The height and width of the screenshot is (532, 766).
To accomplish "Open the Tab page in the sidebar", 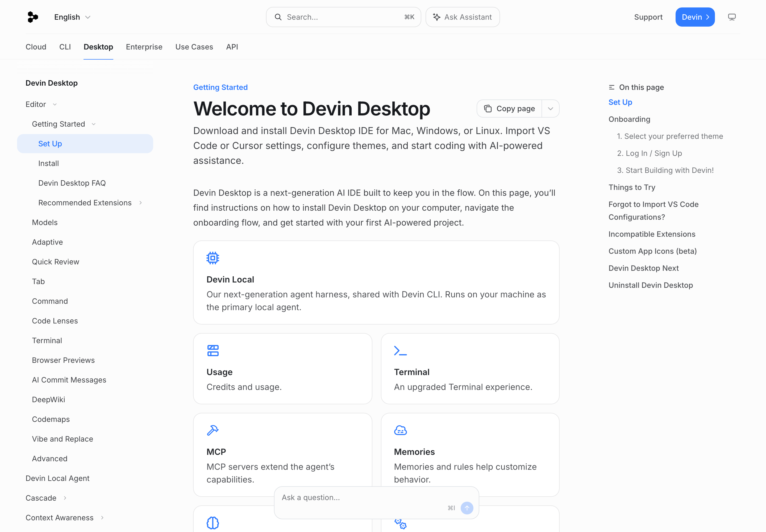I will [x=38, y=281].
